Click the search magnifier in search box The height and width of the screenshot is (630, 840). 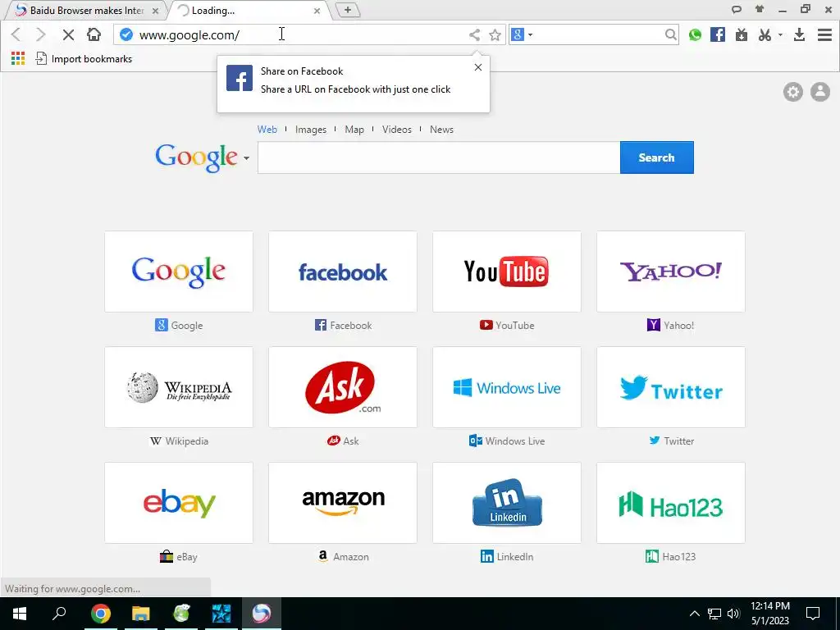point(670,34)
